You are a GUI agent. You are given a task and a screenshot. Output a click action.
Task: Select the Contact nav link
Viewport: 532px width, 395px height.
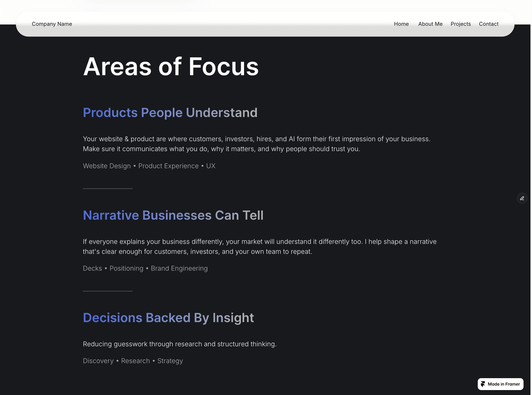click(489, 24)
